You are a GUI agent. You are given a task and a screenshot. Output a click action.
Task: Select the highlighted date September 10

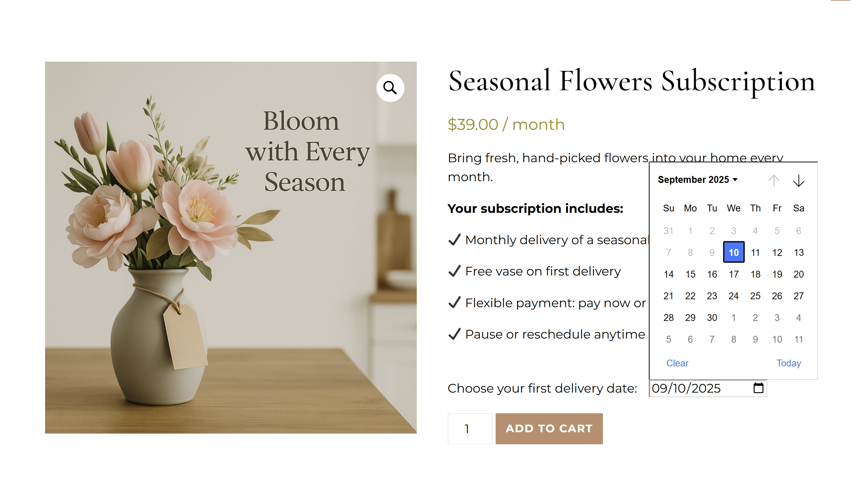click(x=733, y=252)
